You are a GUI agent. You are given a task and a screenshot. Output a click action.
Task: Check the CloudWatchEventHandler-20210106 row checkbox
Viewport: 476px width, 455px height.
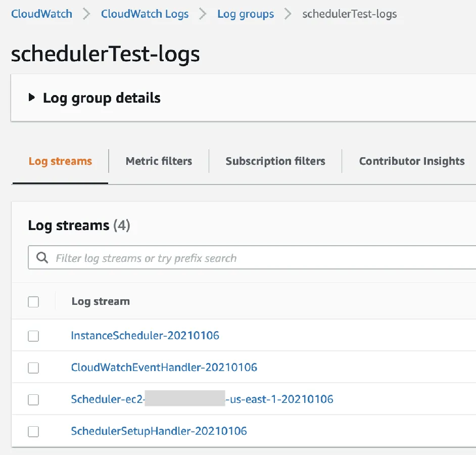(33, 368)
